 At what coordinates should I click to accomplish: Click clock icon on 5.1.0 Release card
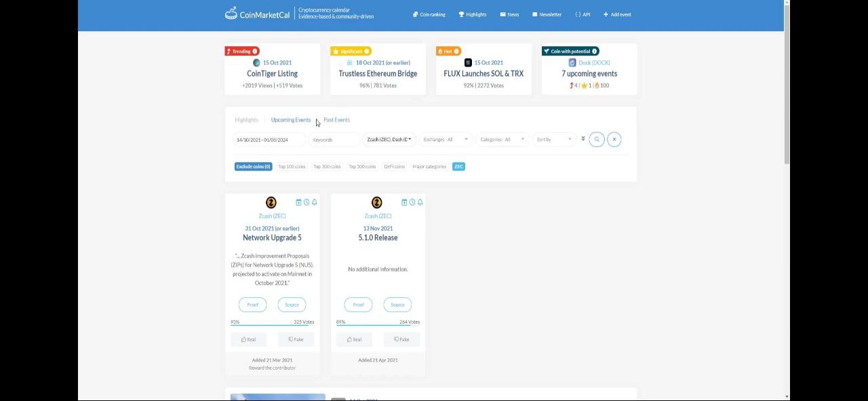tap(412, 202)
